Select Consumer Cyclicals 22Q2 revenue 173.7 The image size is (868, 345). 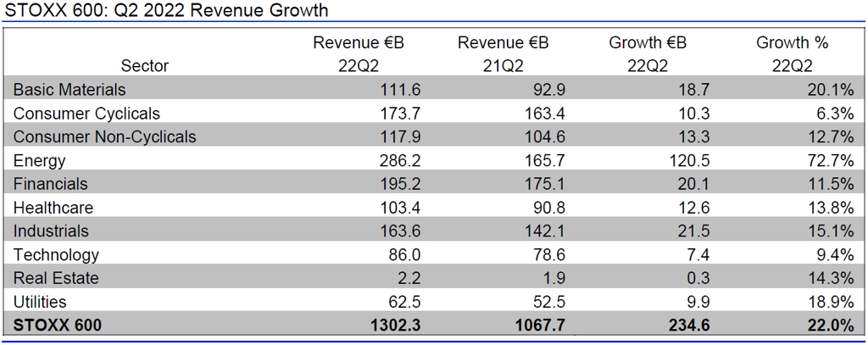point(398,114)
